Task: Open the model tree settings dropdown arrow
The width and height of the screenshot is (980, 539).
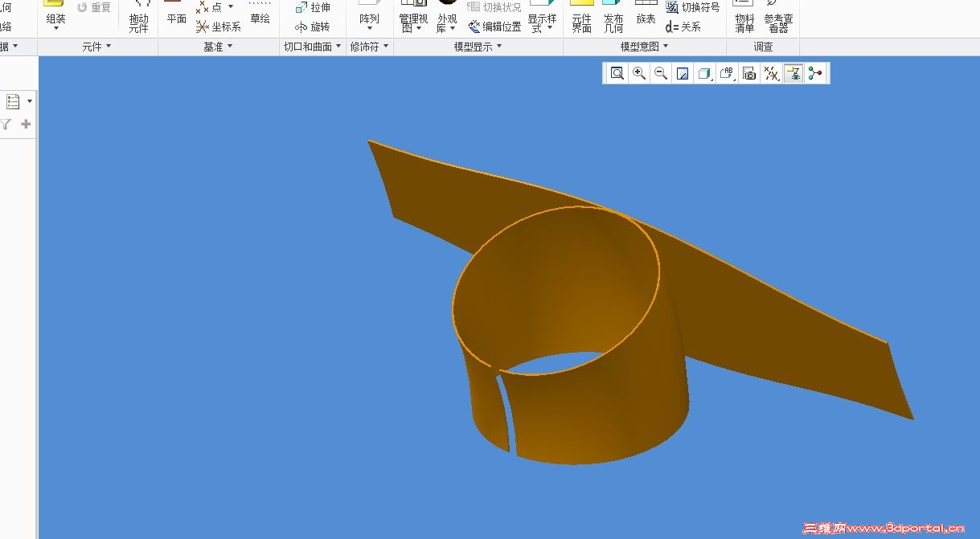Action: click(x=30, y=102)
